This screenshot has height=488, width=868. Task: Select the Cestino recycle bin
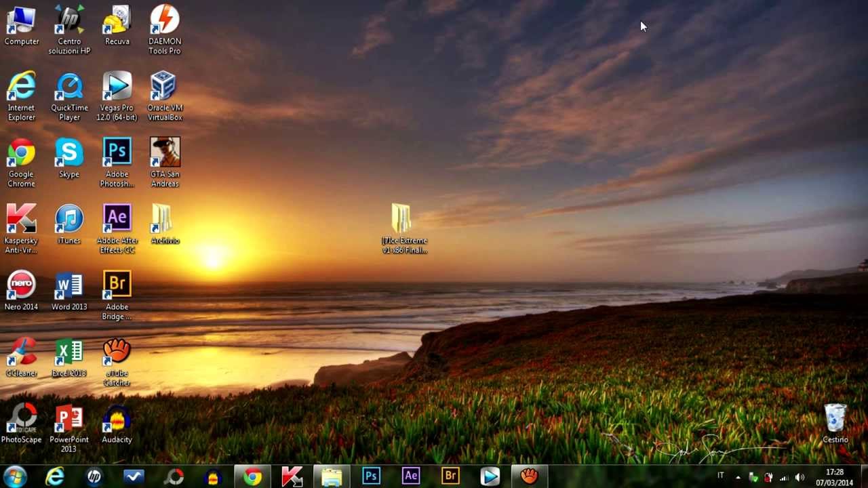pos(835,424)
